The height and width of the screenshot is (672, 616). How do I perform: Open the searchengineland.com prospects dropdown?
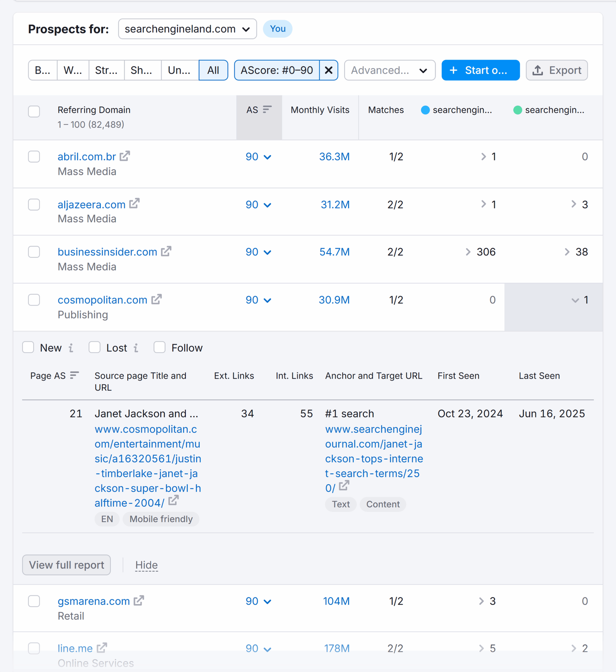pyautogui.click(x=187, y=29)
